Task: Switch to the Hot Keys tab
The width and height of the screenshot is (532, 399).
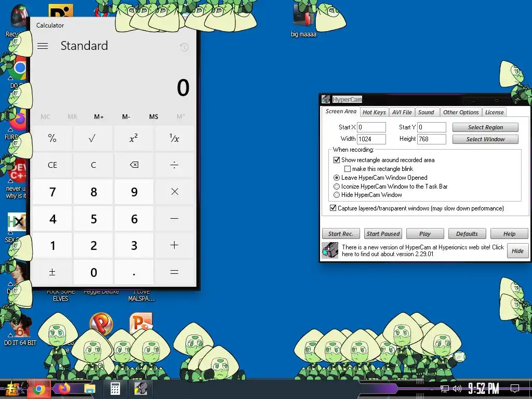Action: point(374,112)
